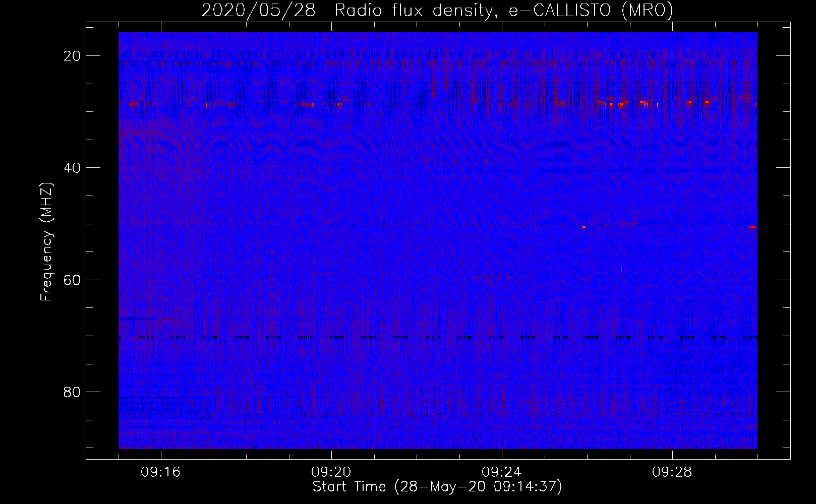Click the frequency tick label '40'
Viewport: 816px width, 504px height.
click(72, 168)
